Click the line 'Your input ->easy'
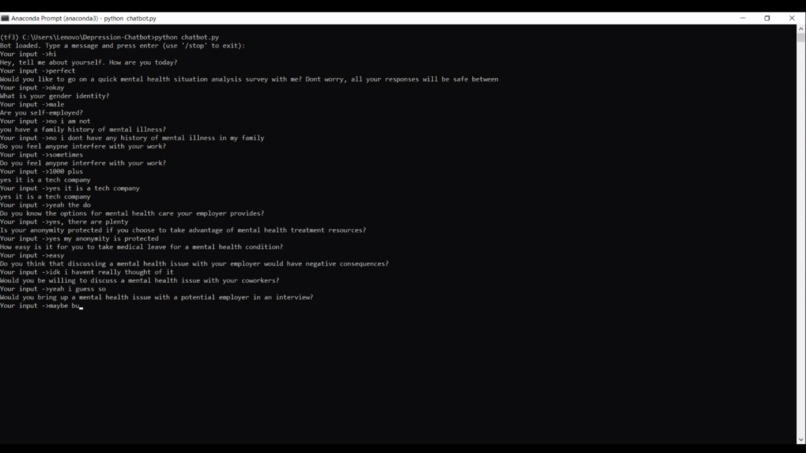806x453 pixels. pyautogui.click(x=32, y=256)
